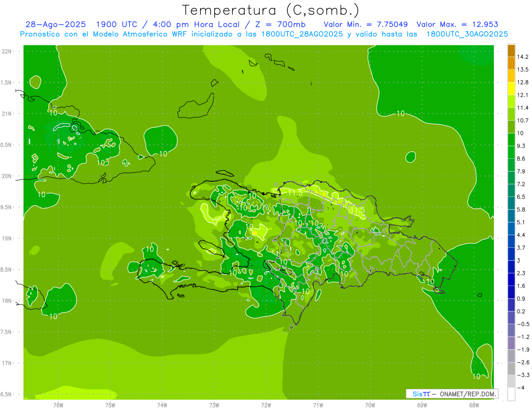Click the "Valor Min. = 7.75049" text
This screenshot has width=532, height=411.
click(366, 24)
